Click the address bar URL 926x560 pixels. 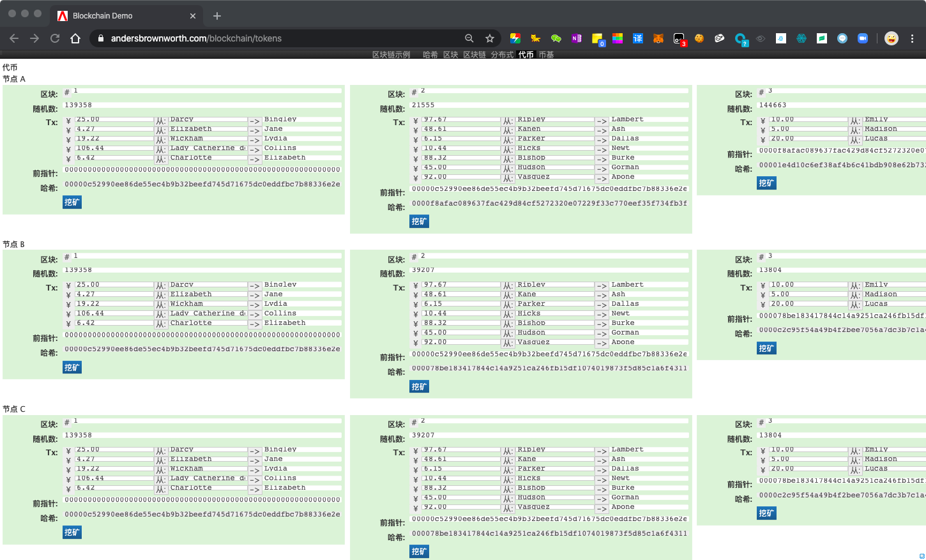[x=196, y=38]
